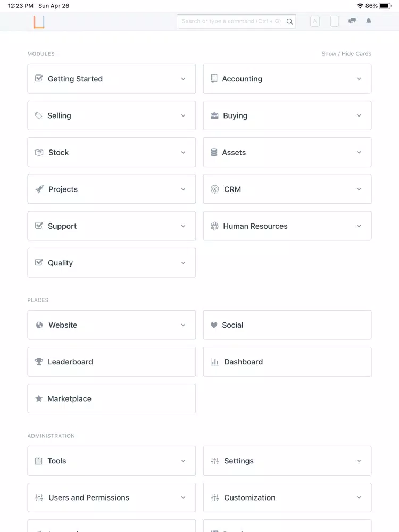Image resolution: width=399 pixels, height=532 pixels.
Task: Click Show / Hide Cards link
Action: tap(346, 54)
